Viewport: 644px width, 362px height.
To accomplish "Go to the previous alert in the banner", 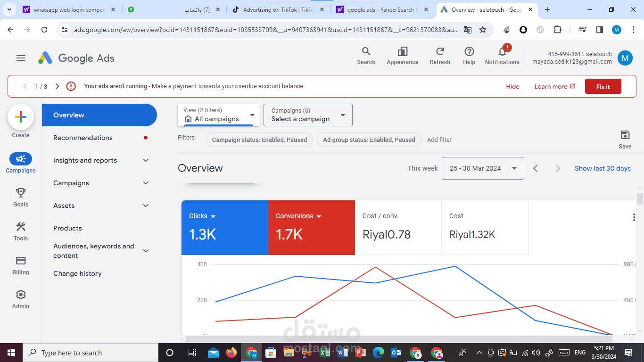I will coord(25,86).
